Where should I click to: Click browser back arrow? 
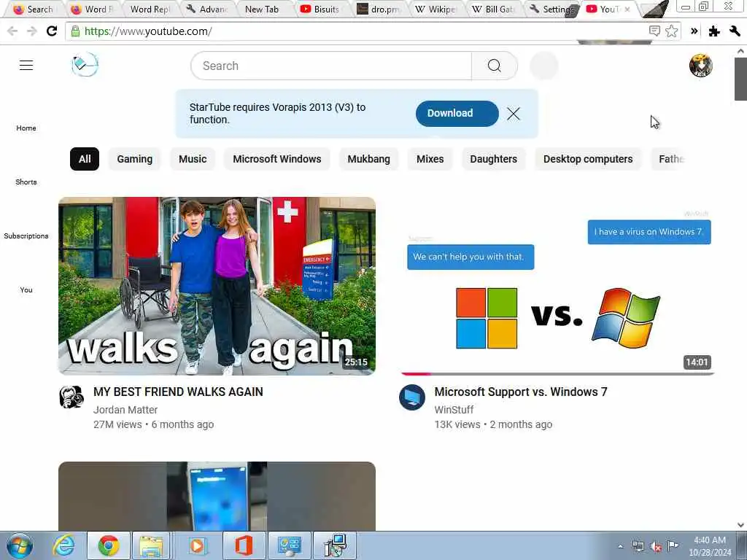pos(12,31)
